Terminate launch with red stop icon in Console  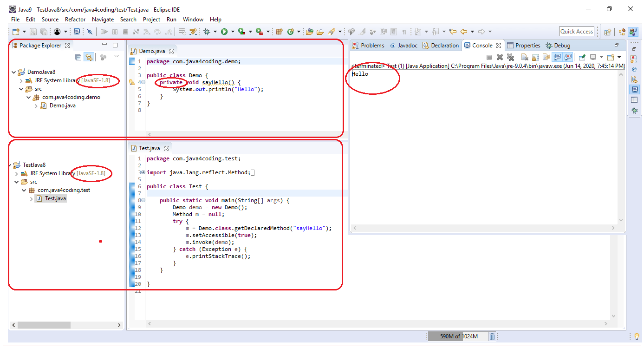489,57
